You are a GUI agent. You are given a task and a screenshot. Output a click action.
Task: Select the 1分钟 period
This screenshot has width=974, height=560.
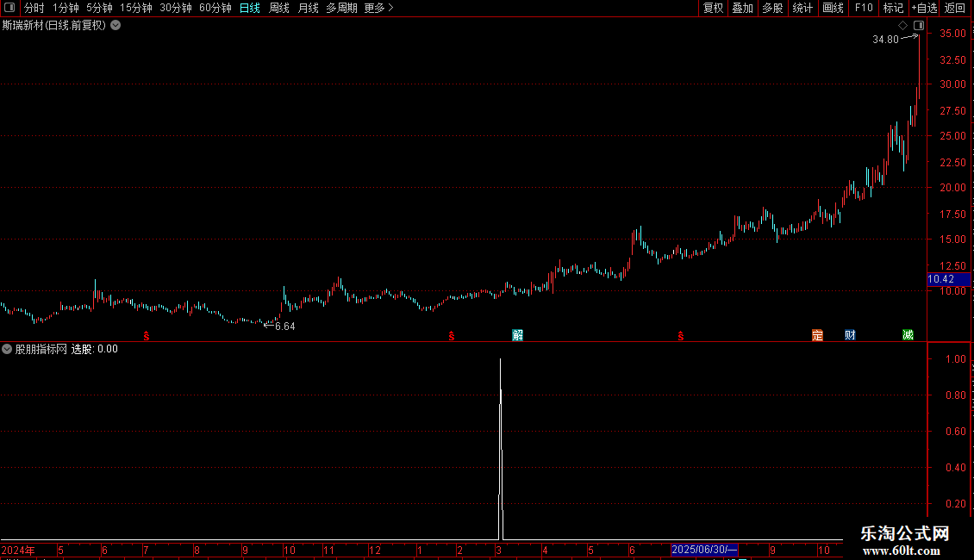(66, 8)
